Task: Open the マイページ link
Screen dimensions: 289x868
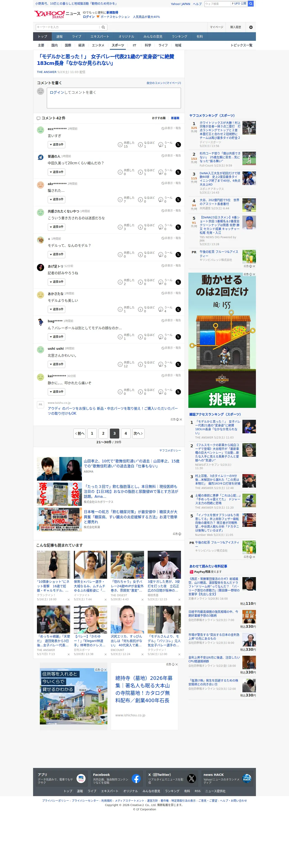Action: (x=216, y=27)
